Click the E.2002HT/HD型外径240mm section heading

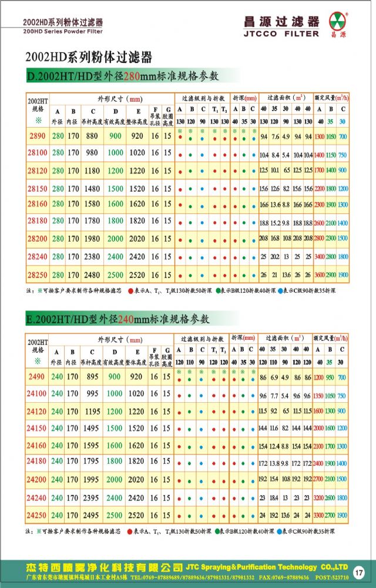tap(117, 319)
